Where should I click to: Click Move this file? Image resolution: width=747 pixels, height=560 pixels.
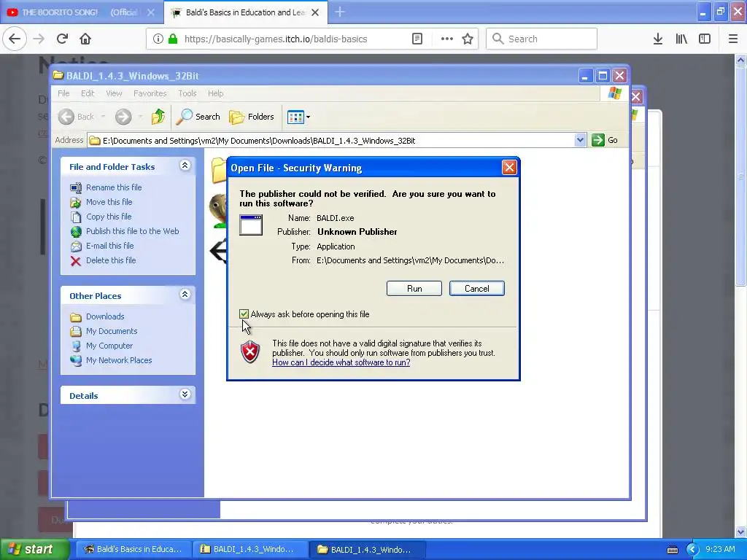[x=109, y=202]
